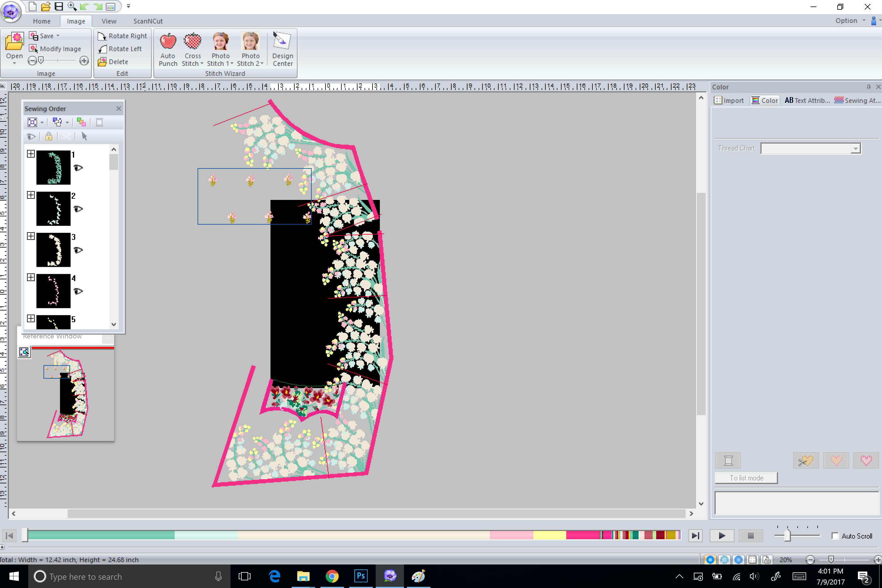Expand sewing order item 2 tree node
This screenshot has width=882, height=588.
(31, 195)
